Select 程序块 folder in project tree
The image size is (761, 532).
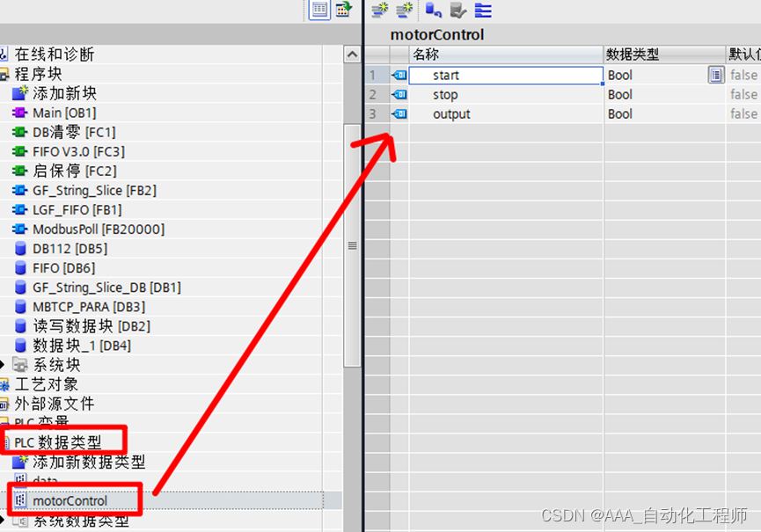point(38,74)
